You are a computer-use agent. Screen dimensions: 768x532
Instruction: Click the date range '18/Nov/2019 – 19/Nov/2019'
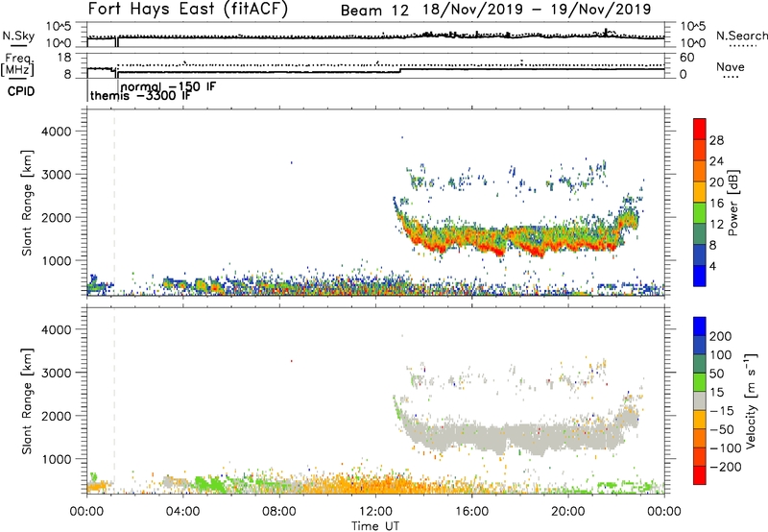click(537, 10)
